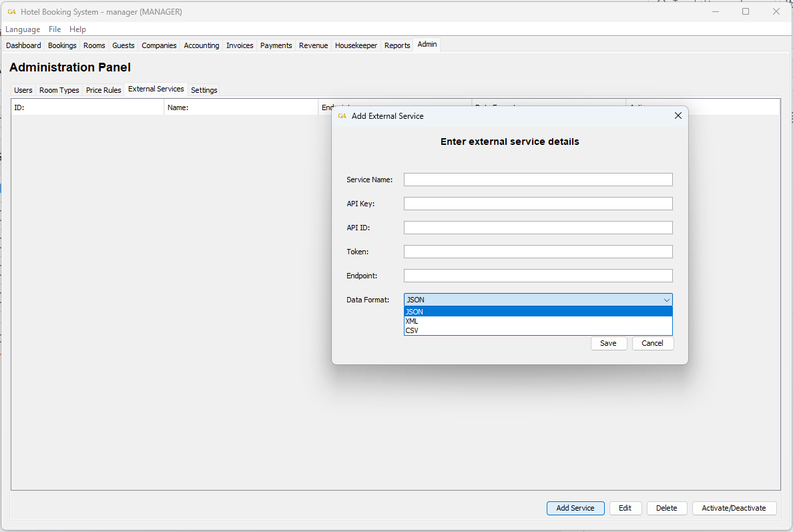Switch to the Bookings tab
This screenshot has width=793, height=532.
tap(61, 45)
